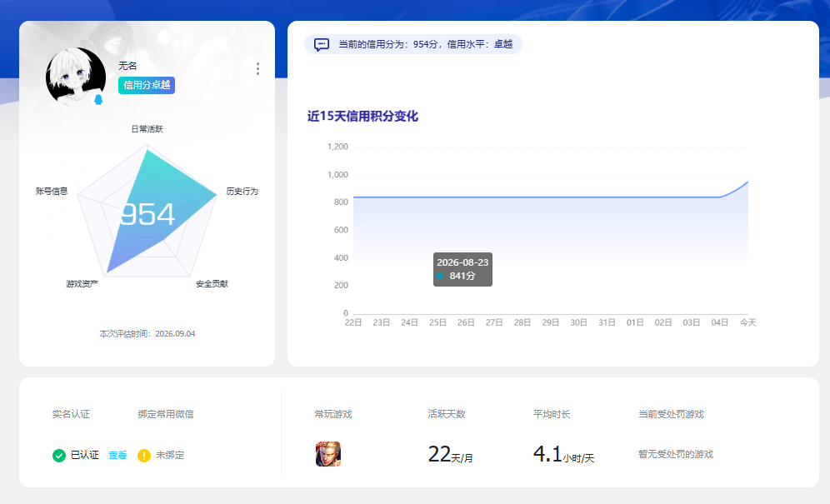The height and width of the screenshot is (504, 830).
Task: Click the 04日 date on the chart axis
Action: pyautogui.click(x=720, y=322)
